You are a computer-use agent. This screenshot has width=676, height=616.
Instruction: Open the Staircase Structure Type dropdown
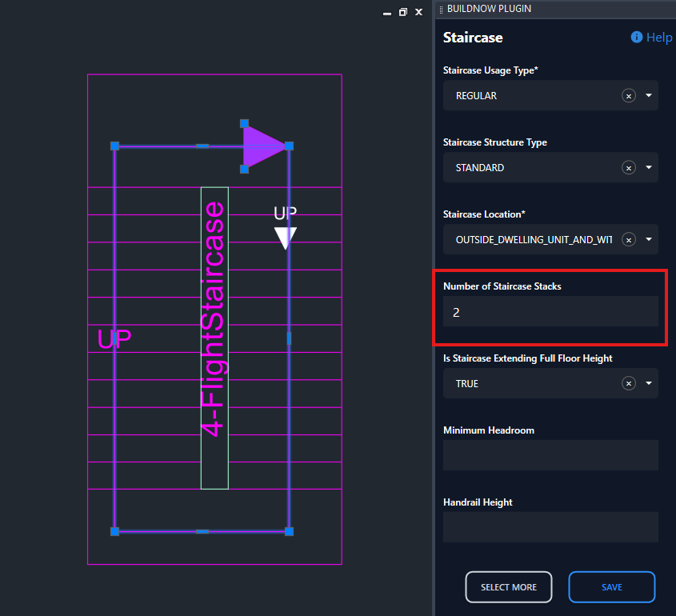[x=648, y=168]
